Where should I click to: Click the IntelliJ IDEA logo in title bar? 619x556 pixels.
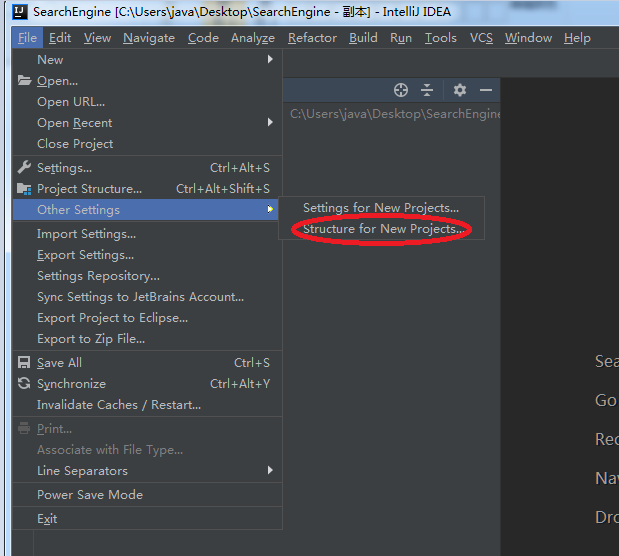pyautogui.click(x=20, y=12)
